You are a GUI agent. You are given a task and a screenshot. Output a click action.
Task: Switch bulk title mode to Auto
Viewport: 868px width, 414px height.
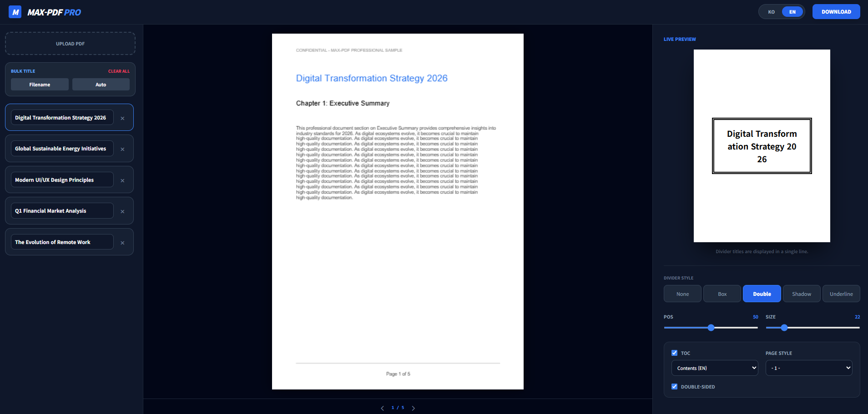pyautogui.click(x=101, y=85)
